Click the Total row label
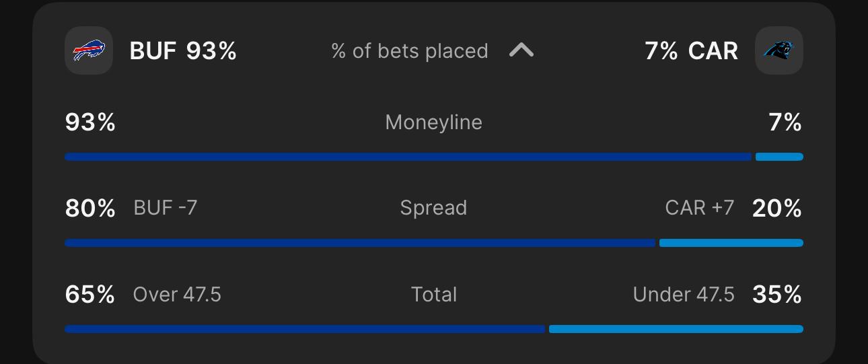Screen dimensions: 868x364 tap(434, 294)
